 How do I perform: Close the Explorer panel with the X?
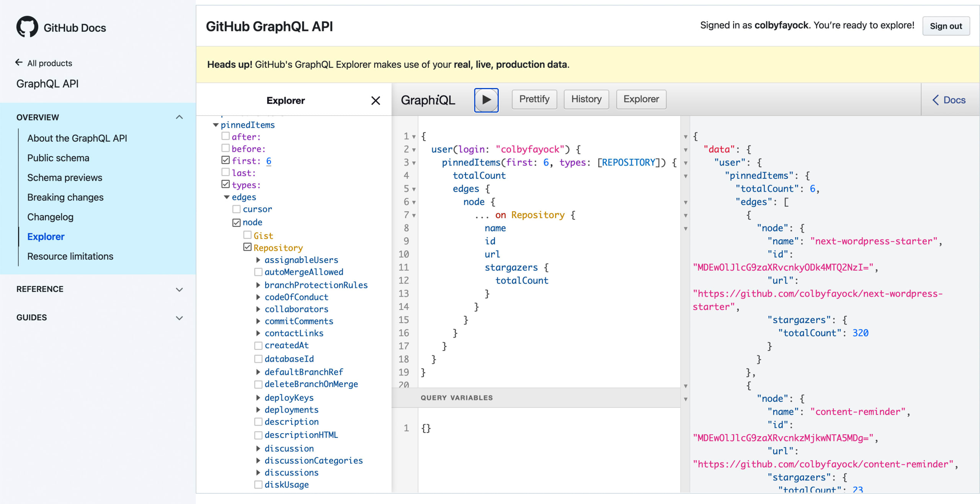376,101
